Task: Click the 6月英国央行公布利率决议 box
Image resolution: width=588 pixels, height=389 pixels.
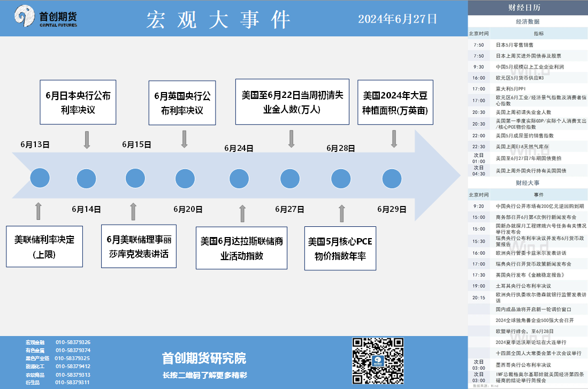Action: click(182, 103)
